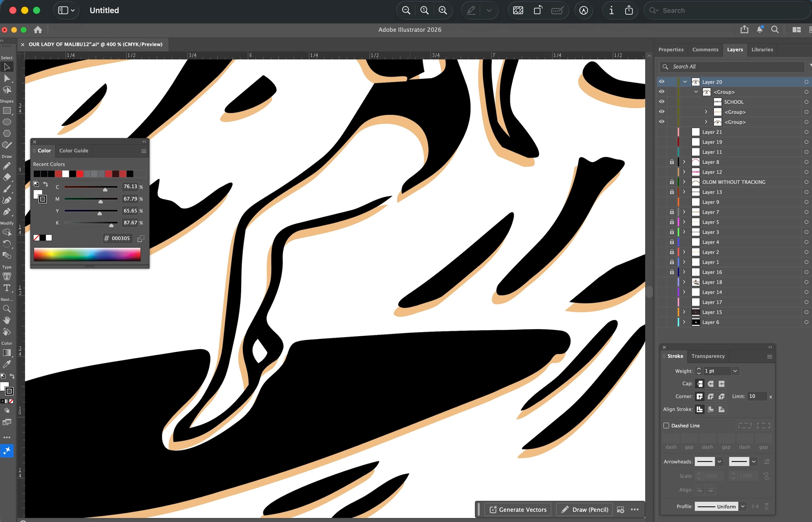This screenshot has width=812, height=522.
Task: Click the Generate Vectors button
Action: pos(518,509)
